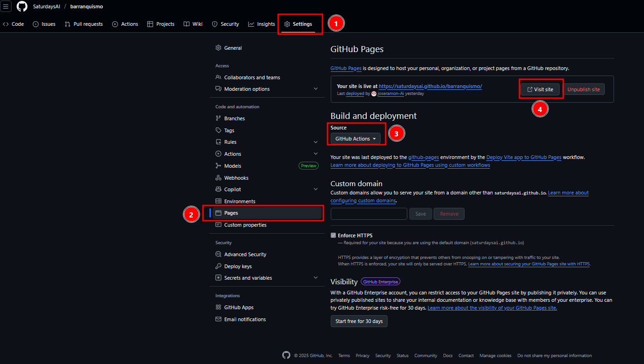This screenshot has height=364, width=644.
Task: Click the GitHub logo in header
Action: point(22,6)
